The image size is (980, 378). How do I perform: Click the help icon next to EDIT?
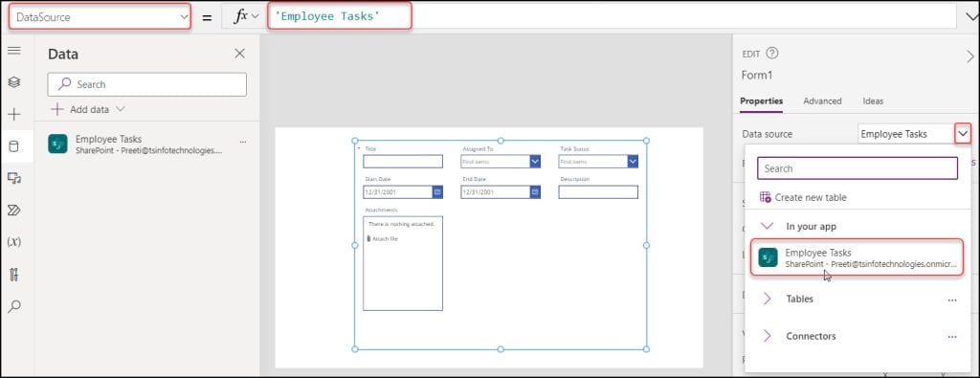point(772,53)
